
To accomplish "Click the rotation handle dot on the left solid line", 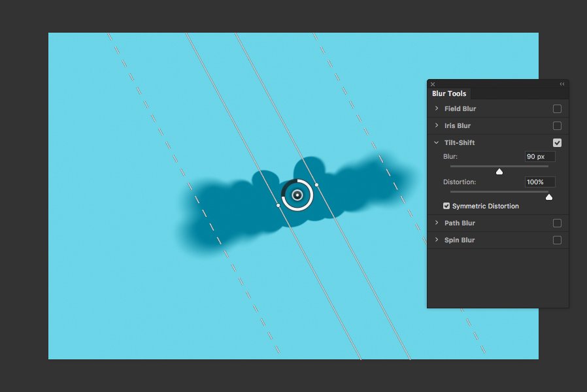I will pos(278,205).
